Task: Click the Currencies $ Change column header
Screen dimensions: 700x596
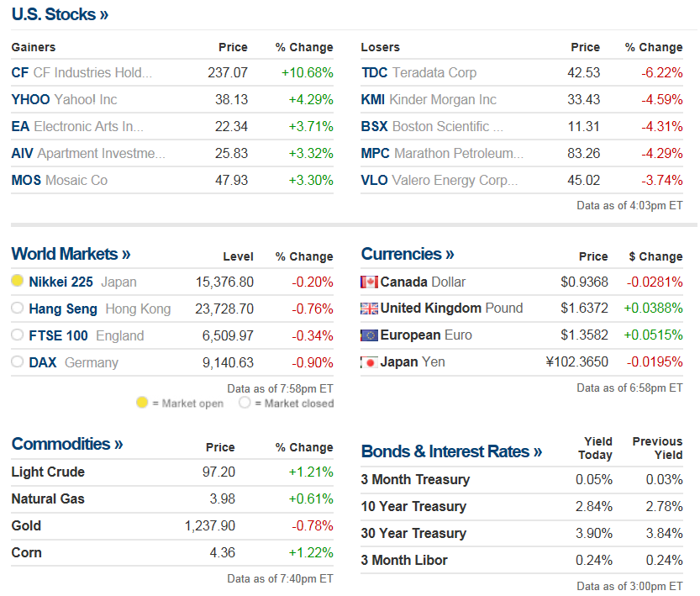Action: pos(655,256)
